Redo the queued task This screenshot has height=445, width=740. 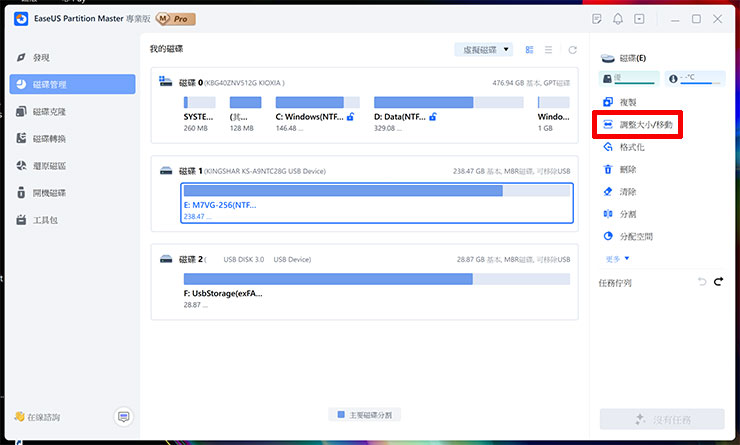[x=718, y=282]
